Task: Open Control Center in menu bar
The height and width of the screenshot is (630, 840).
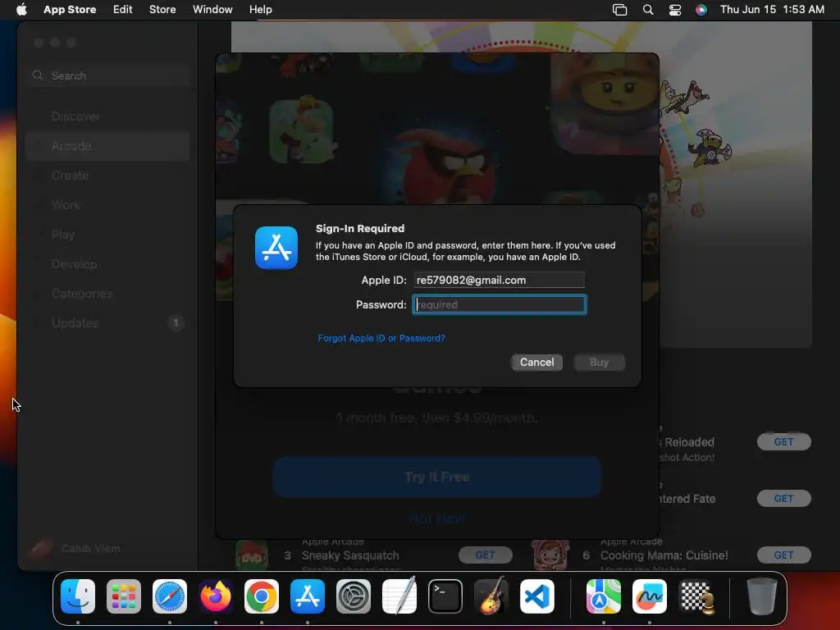Action: (675, 10)
